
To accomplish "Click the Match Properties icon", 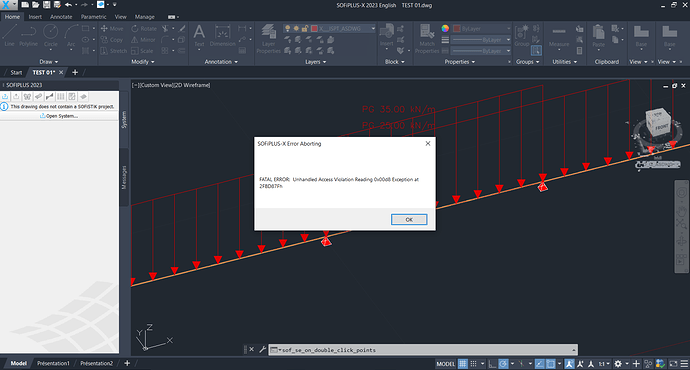I will pos(427,39).
